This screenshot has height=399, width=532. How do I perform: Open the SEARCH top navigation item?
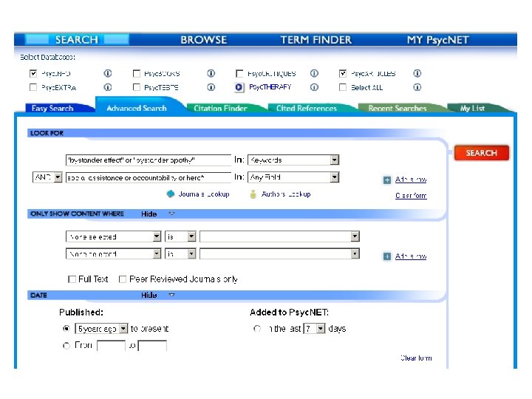(77, 40)
